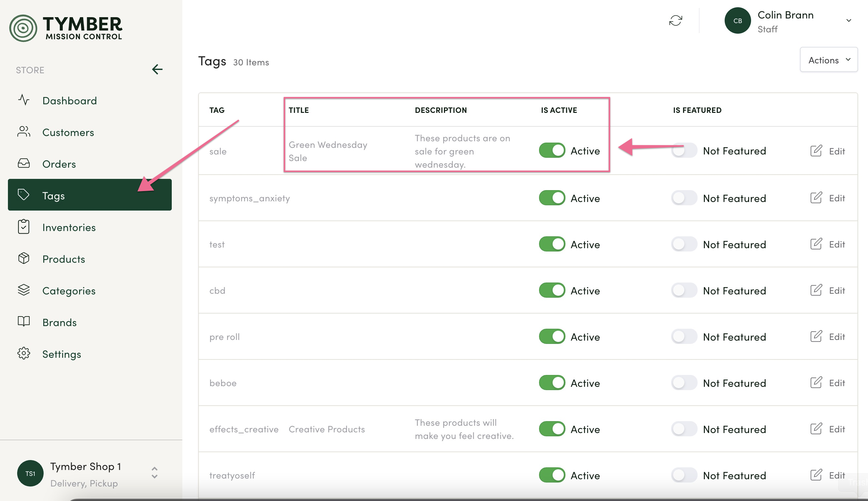Viewport: 868px width, 501px height.
Task: Disable the Active switch for test tag
Action: click(x=552, y=244)
